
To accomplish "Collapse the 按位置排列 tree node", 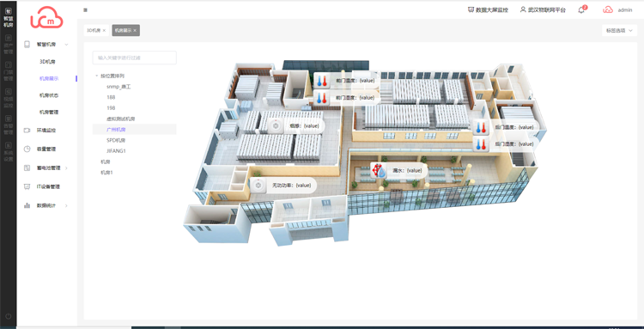I will coord(96,76).
